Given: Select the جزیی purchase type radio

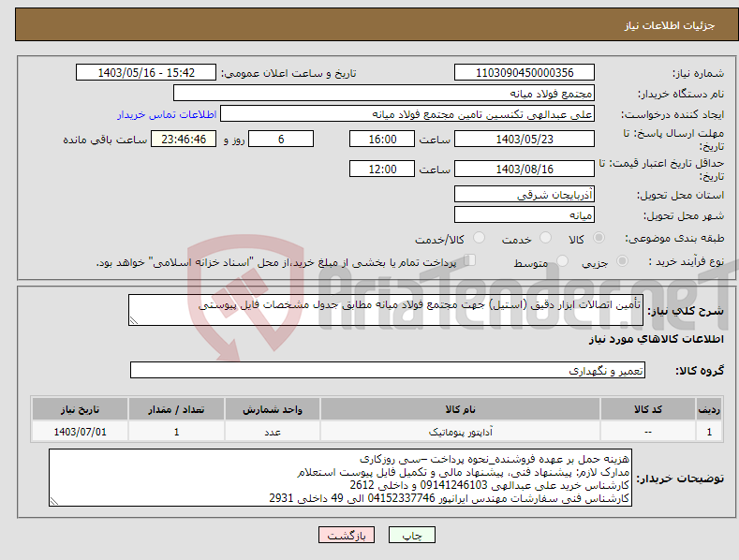Looking at the screenshot, I should (x=622, y=261).
